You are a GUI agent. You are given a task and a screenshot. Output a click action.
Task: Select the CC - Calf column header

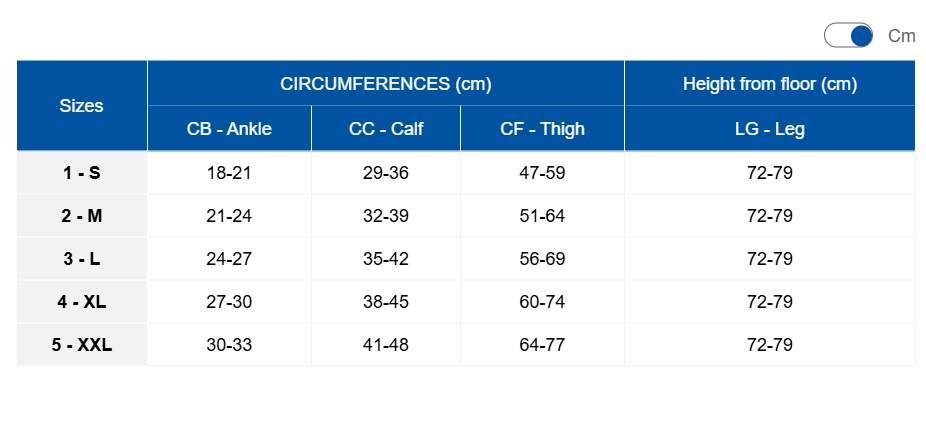(386, 129)
